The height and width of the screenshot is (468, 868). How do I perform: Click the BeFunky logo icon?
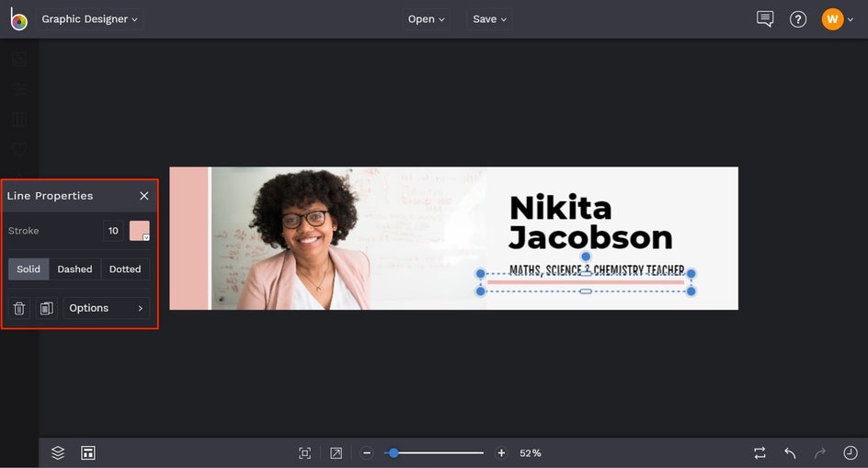[x=18, y=19]
